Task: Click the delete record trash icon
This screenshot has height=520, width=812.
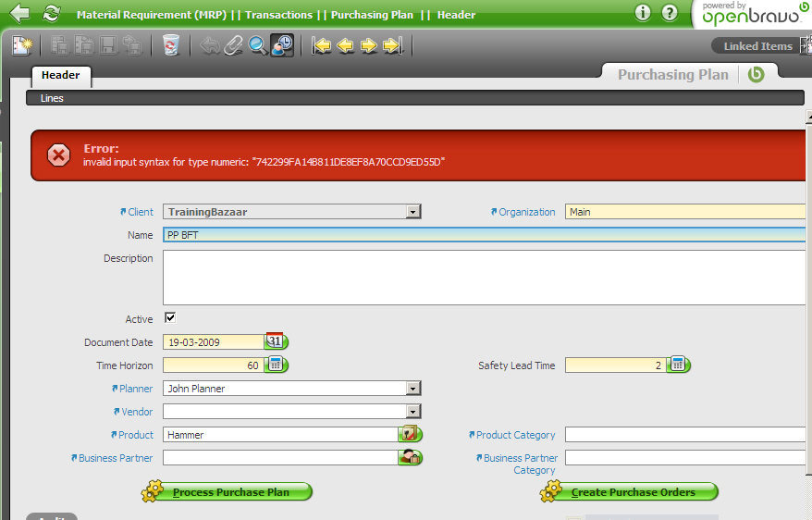Action: click(170, 45)
